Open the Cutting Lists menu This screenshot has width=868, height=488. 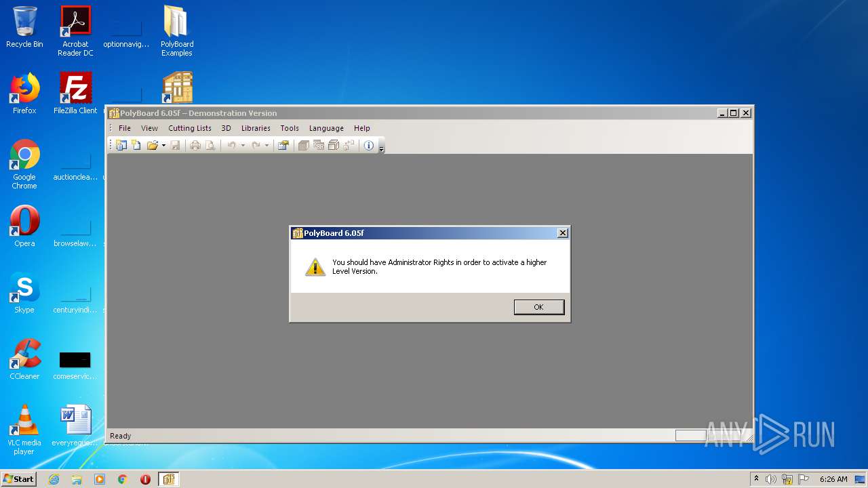(x=190, y=128)
